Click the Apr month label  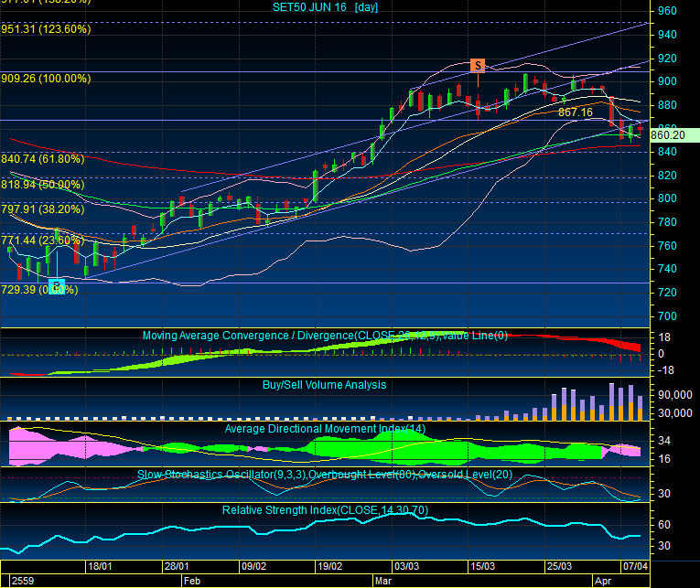pyautogui.click(x=603, y=581)
